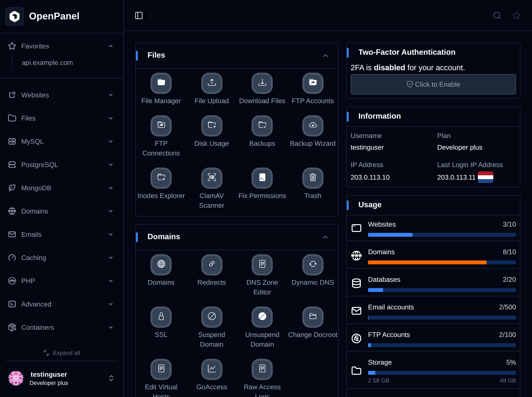
Task: Expand MongoDB sidebar menu
Action: tap(60, 188)
